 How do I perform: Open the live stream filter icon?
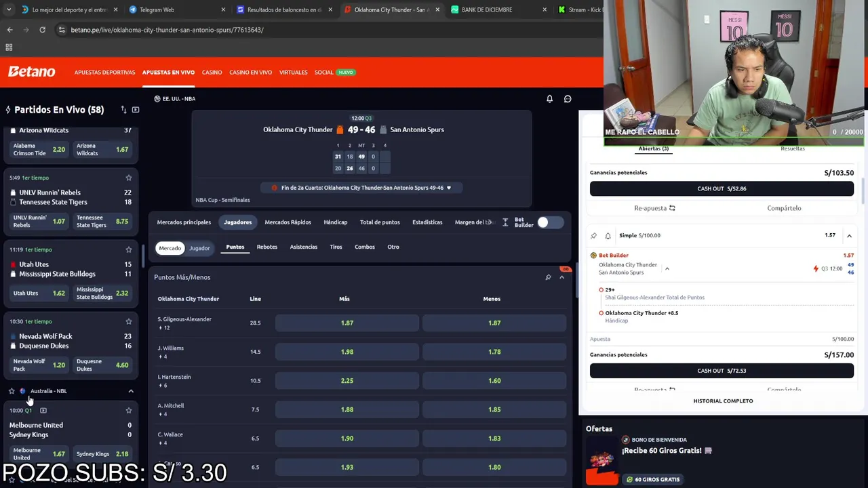pyautogui.click(x=136, y=110)
